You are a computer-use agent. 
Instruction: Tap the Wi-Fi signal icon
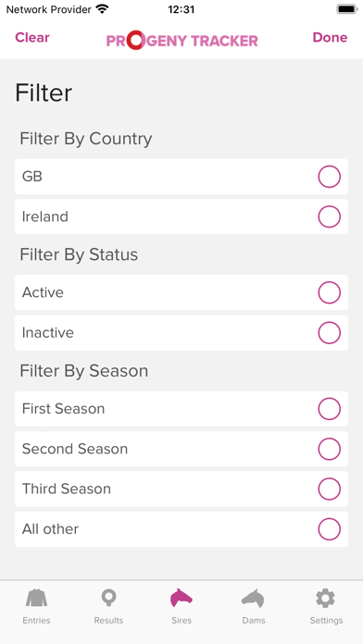tap(102, 9)
